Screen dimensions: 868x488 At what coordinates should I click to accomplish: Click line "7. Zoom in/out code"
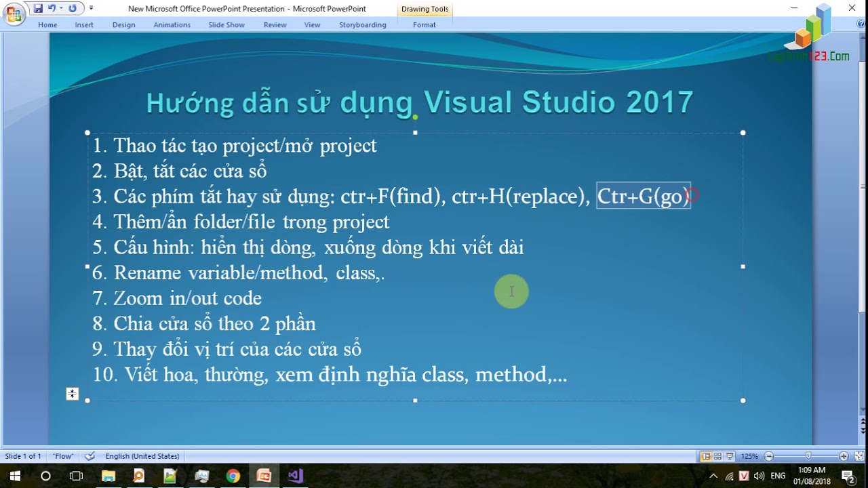tap(177, 298)
